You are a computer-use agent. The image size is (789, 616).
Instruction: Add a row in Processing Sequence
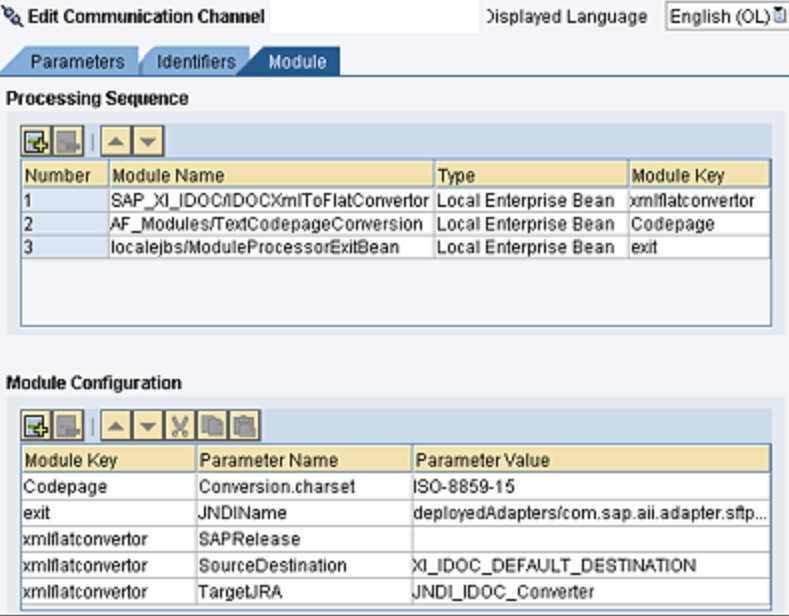coord(36,141)
